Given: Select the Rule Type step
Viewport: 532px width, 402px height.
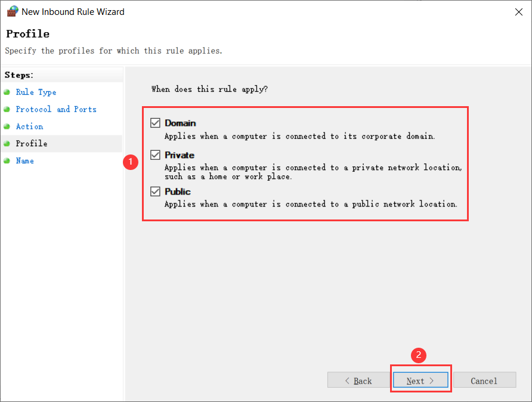Looking at the screenshot, I should [x=36, y=92].
